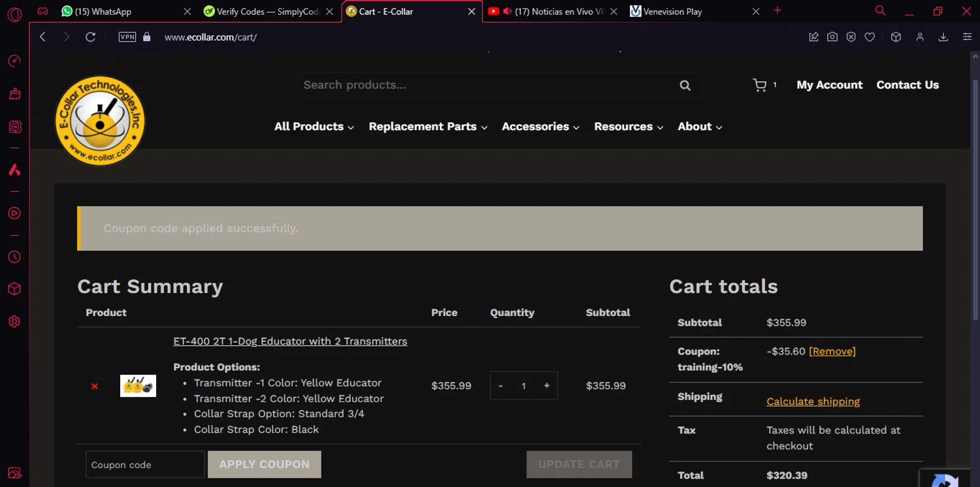Open extensions cube in the toolbar
The image size is (980, 487).
(896, 37)
